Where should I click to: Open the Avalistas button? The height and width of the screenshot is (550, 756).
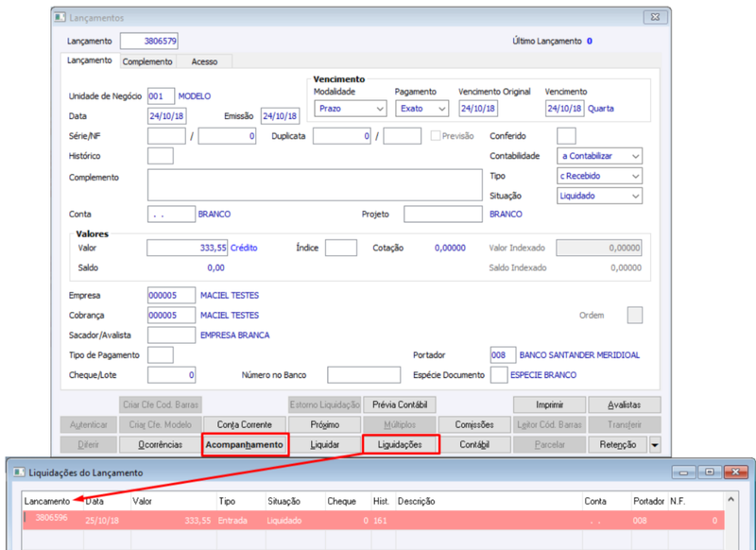coord(625,404)
